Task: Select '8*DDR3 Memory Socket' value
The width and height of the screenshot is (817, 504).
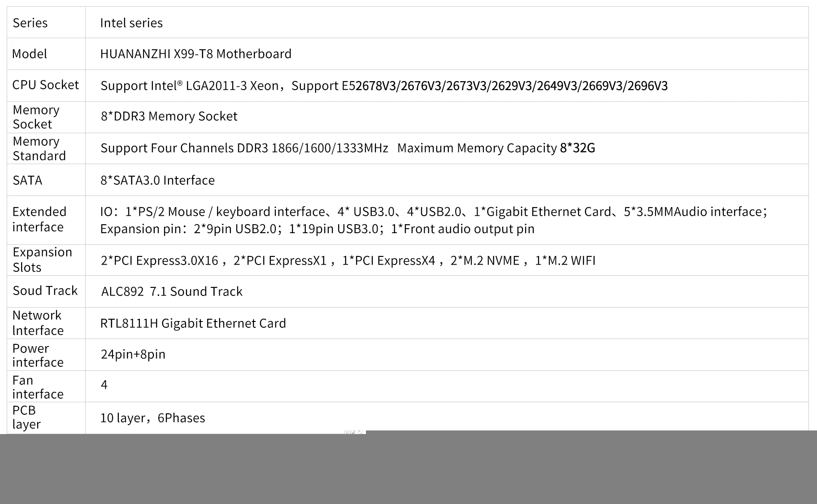Action: [169, 116]
